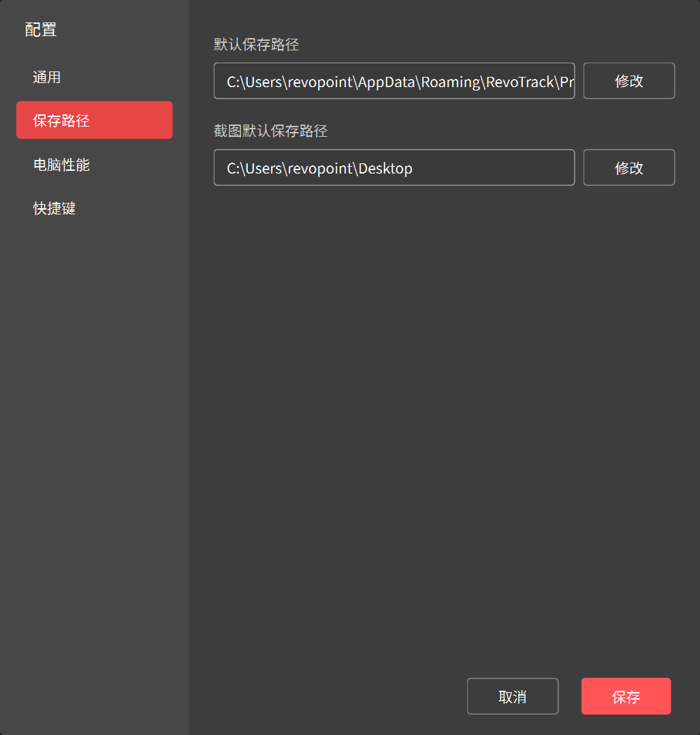
Task: Click the 截图默认保存路径 label text
Action: pos(271,131)
